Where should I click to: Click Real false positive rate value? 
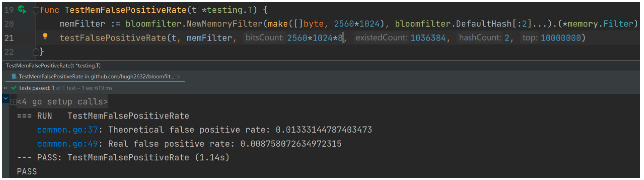(291, 144)
